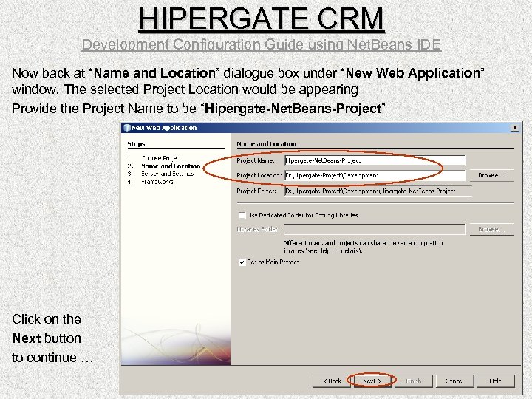Click the Steps heading in sidebar

[136, 144]
